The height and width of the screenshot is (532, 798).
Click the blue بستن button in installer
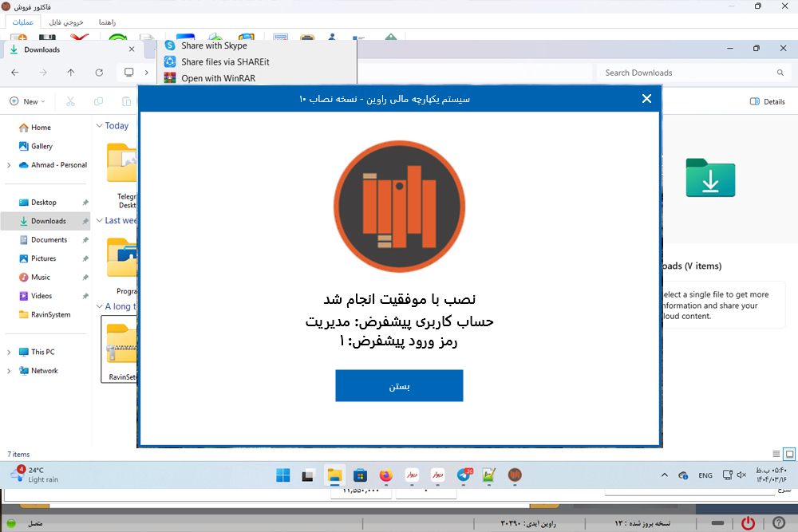click(x=399, y=385)
